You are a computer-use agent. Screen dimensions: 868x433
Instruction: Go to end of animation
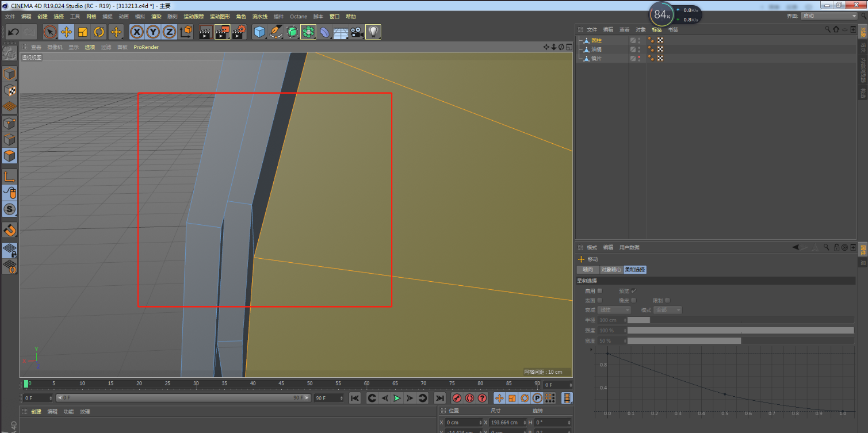[x=439, y=398]
